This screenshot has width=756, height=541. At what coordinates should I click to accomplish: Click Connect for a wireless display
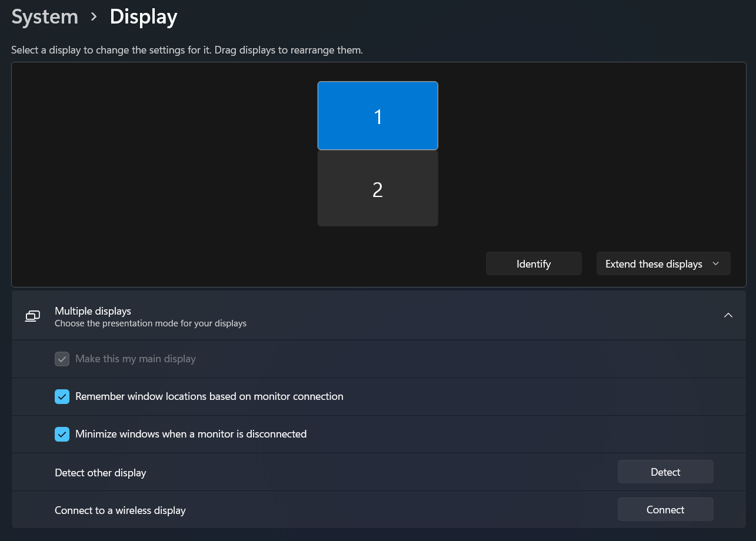click(665, 509)
